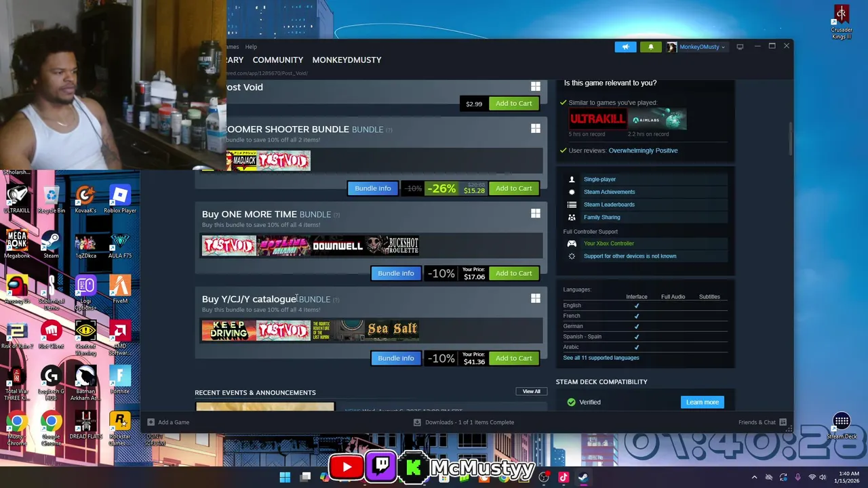Open Bundle info for BOOMER SHOOTER BUNDLE

coord(373,188)
